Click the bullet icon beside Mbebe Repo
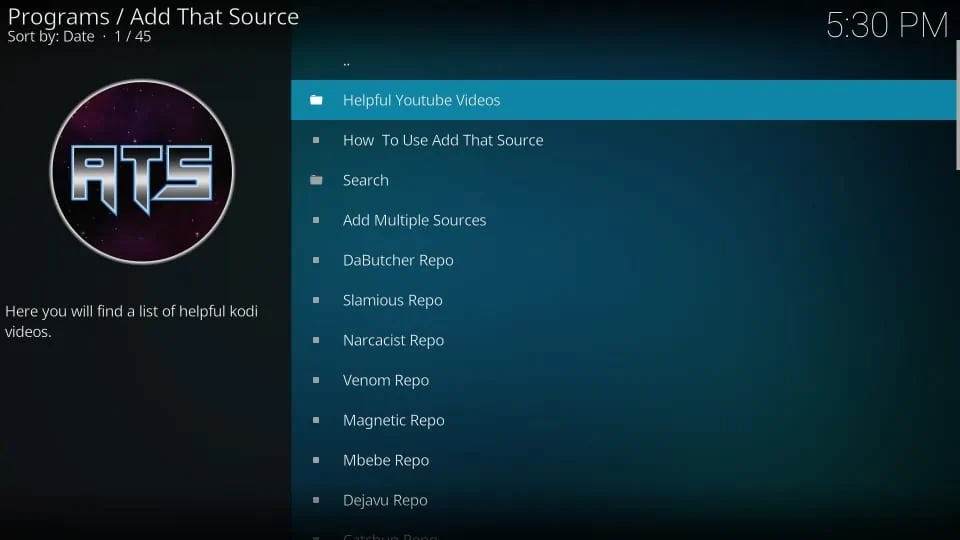The image size is (960, 540). (x=316, y=460)
